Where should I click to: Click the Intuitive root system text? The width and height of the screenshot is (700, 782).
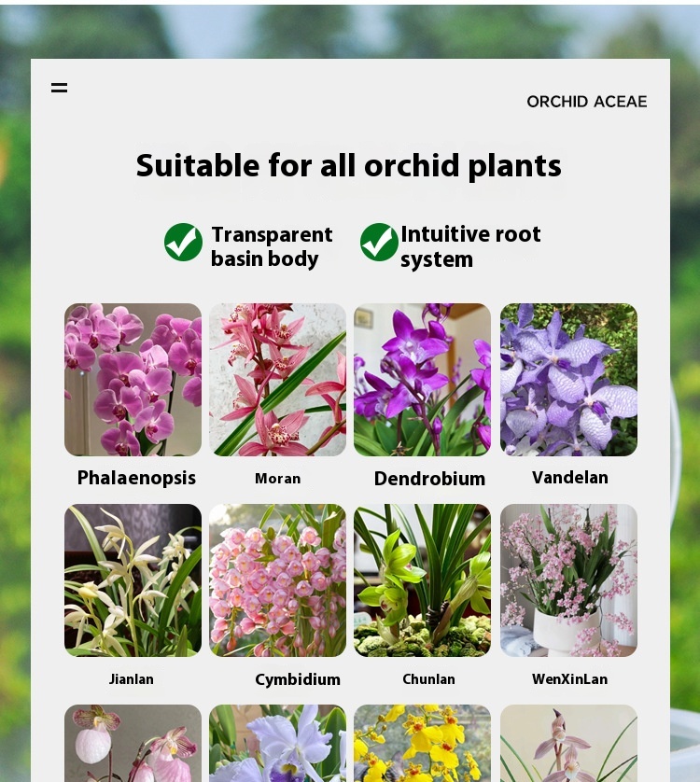click(x=470, y=246)
